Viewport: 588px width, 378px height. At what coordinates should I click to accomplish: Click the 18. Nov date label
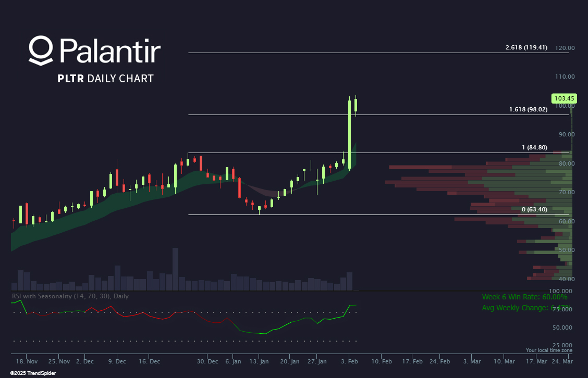point(27,361)
